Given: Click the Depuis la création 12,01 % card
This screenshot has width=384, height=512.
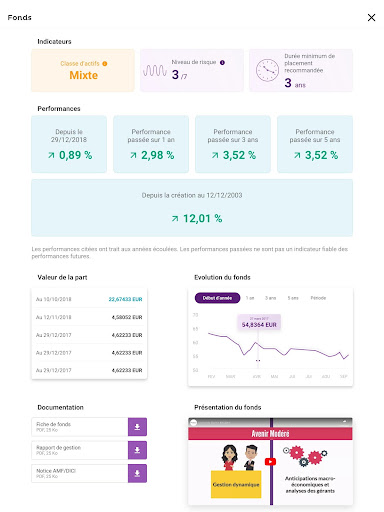Looking at the screenshot, I should tap(192, 208).
